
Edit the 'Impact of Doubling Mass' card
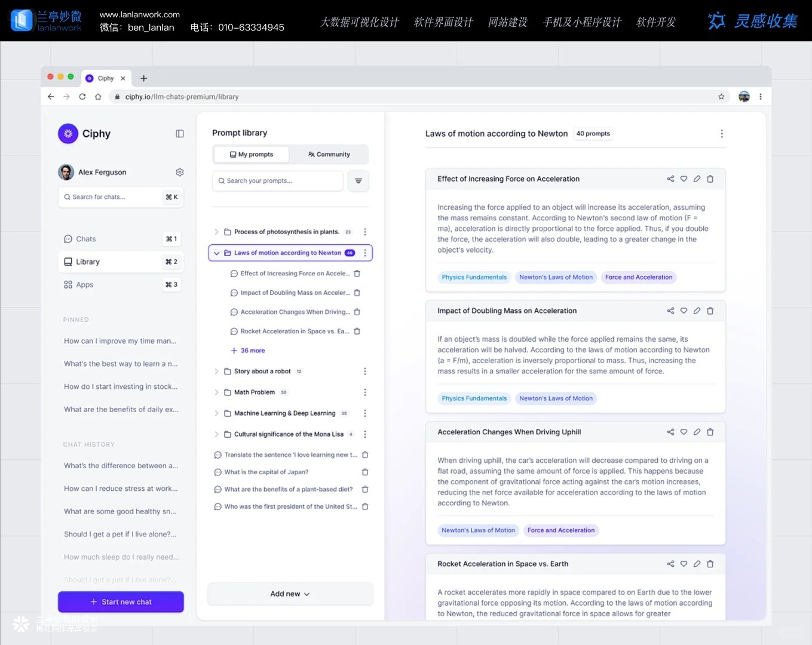pyautogui.click(x=697, y=311)
